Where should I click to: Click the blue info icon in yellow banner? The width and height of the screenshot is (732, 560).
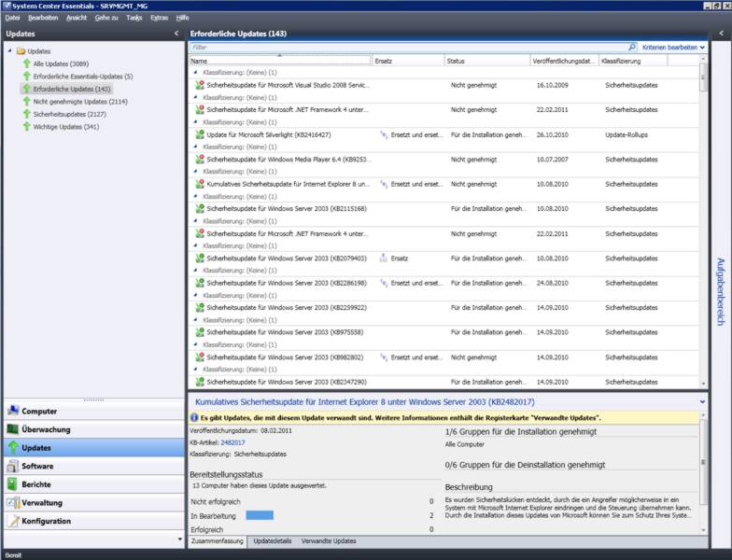194,418
